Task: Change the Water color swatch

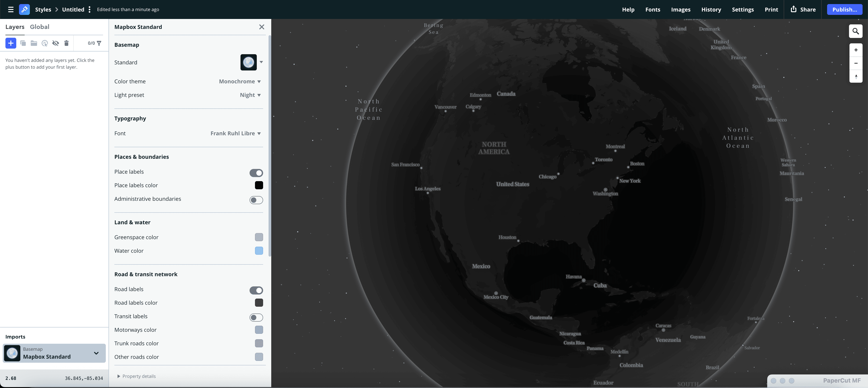Action: pos(259,251)
